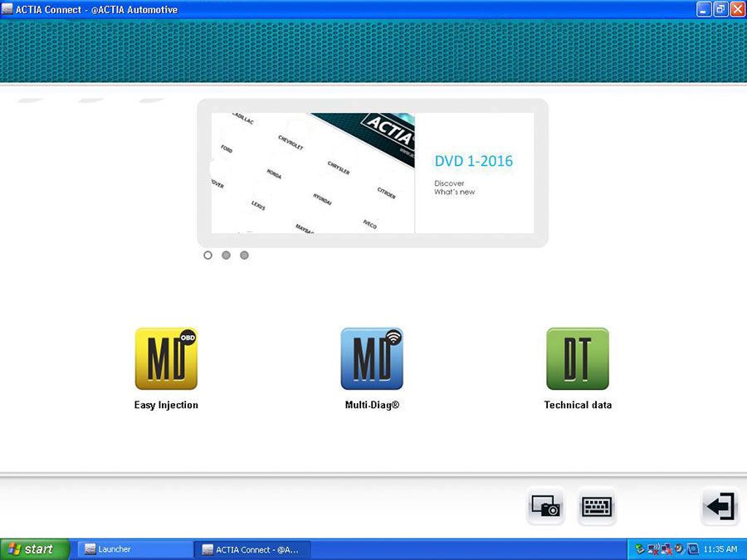Select the third carousel dot indicator

[x=244, y=256]
